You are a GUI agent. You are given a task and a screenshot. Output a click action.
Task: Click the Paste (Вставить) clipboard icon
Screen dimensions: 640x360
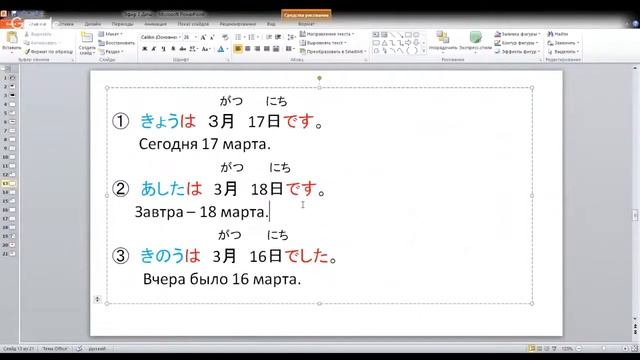[12, 38]
